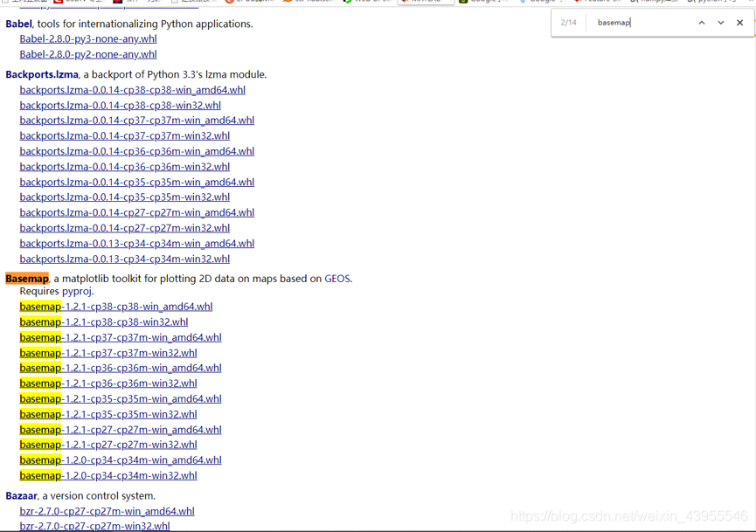Download basemap-1.2.1-cp27-cp27m-win32.whl

(108, 445)
